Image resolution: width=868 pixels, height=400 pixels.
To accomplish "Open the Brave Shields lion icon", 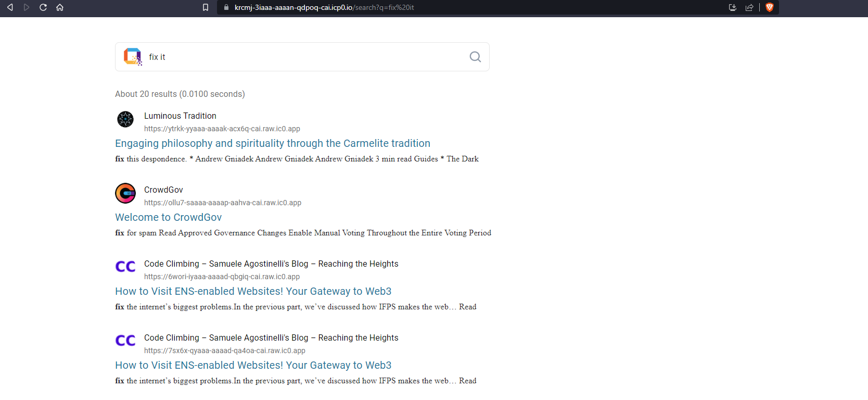I will pyautogui.click(x=770, y=7).
